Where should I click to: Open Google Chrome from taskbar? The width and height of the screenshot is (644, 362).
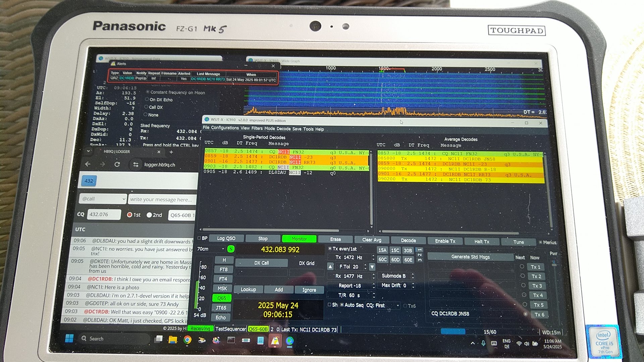click(187, 340)
